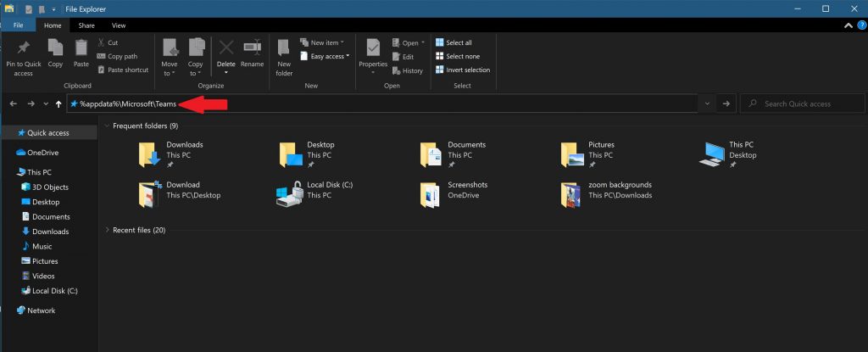Click the Up arrow navigation icon
Viewport: 868px width, 352px height.
[x=58, y=103]
